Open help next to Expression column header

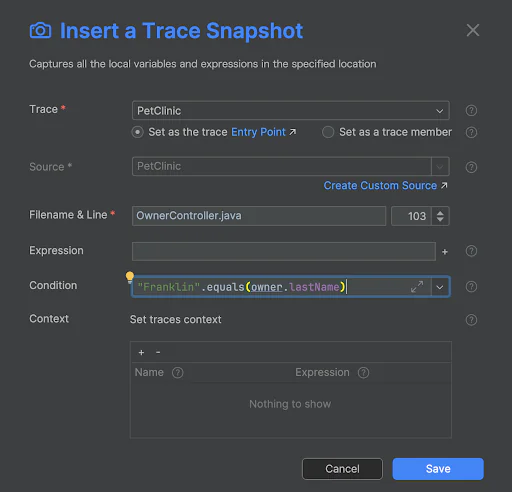point(363,372)
